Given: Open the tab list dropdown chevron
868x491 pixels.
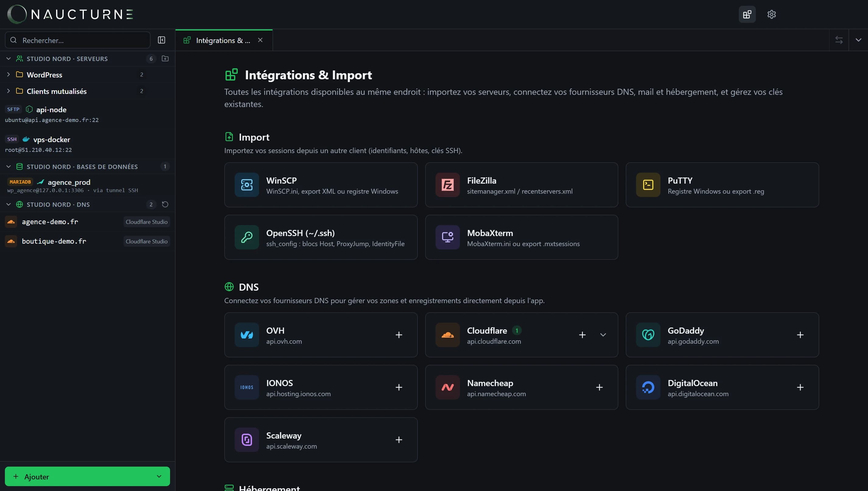Looking at the screenshot, I should pos(858,40).
